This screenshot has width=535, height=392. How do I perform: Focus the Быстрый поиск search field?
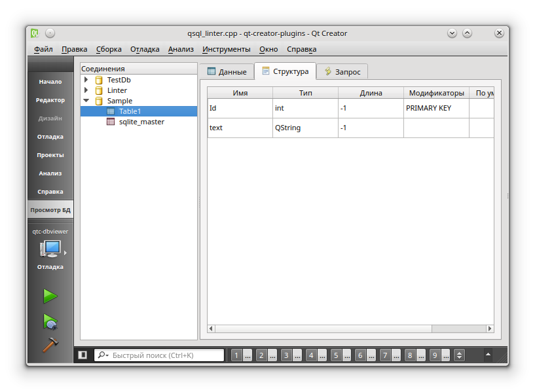(x=159, y=355)
